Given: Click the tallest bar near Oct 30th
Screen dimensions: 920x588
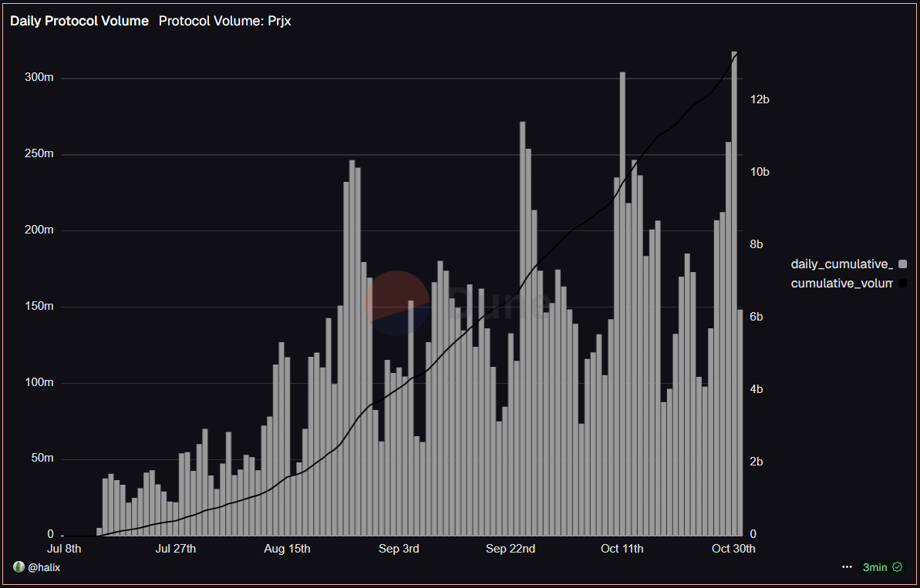Looking at the screenshot, I should (735, 293).
